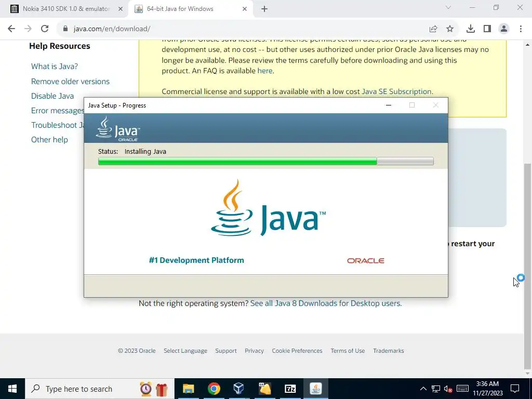Open See all Java 8 Downloads link
Screen dimensions: 532x399
(325, 303)
